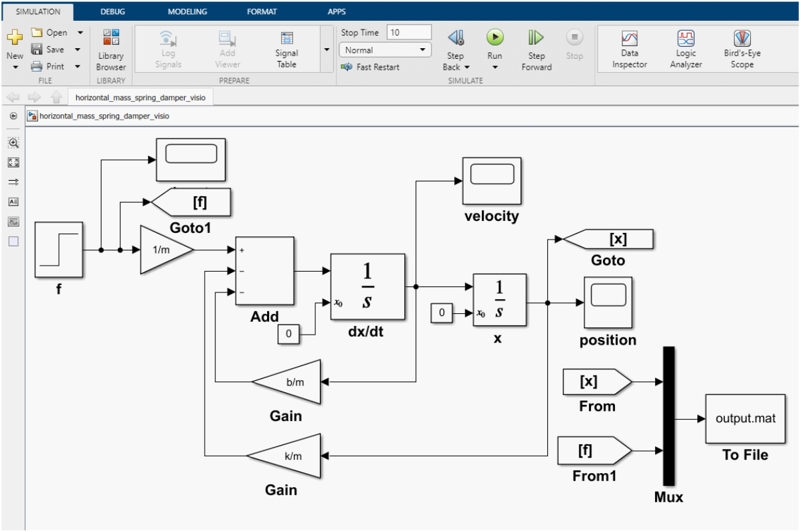Viewport: 801px width, 532px height.
Task: Click the back navigation arrow
Action: click(13, 96)
